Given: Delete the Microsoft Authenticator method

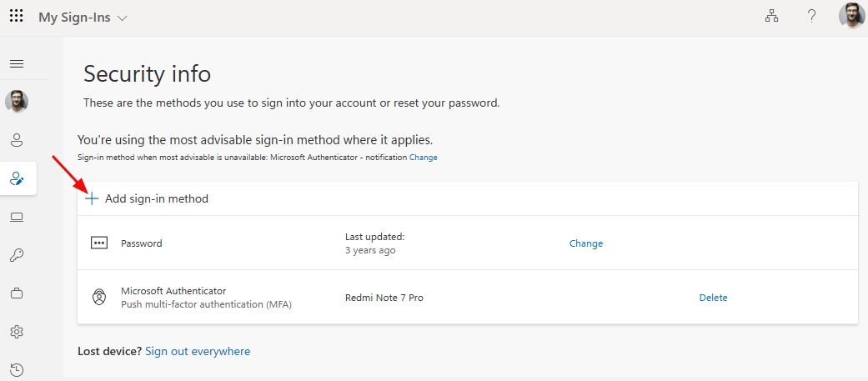Looking at the screenshot, I should pyautogui.click(x=713, y=298).
